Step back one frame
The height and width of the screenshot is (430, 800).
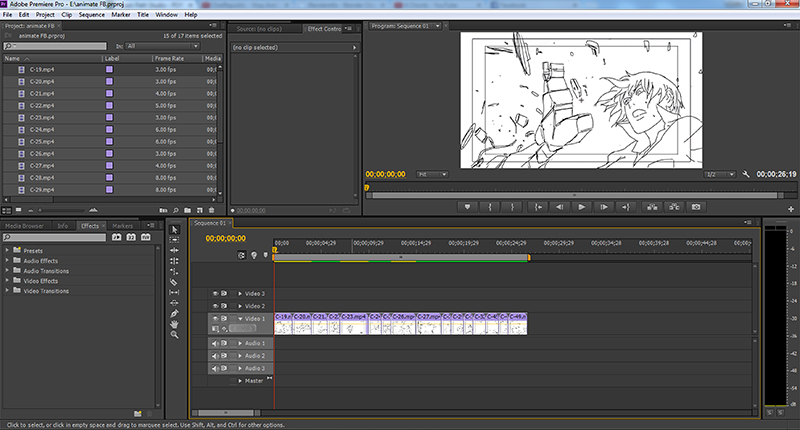(560, 207)
